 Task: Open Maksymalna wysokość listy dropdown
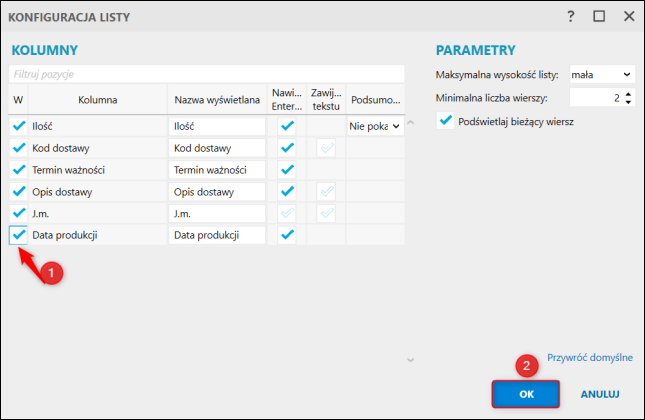click(x=601, y=75)
